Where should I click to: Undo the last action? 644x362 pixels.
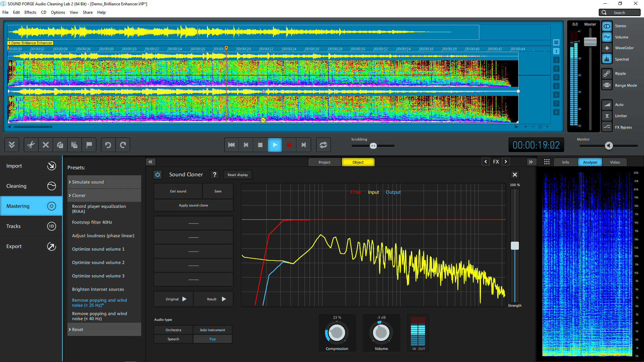(108, 145)
